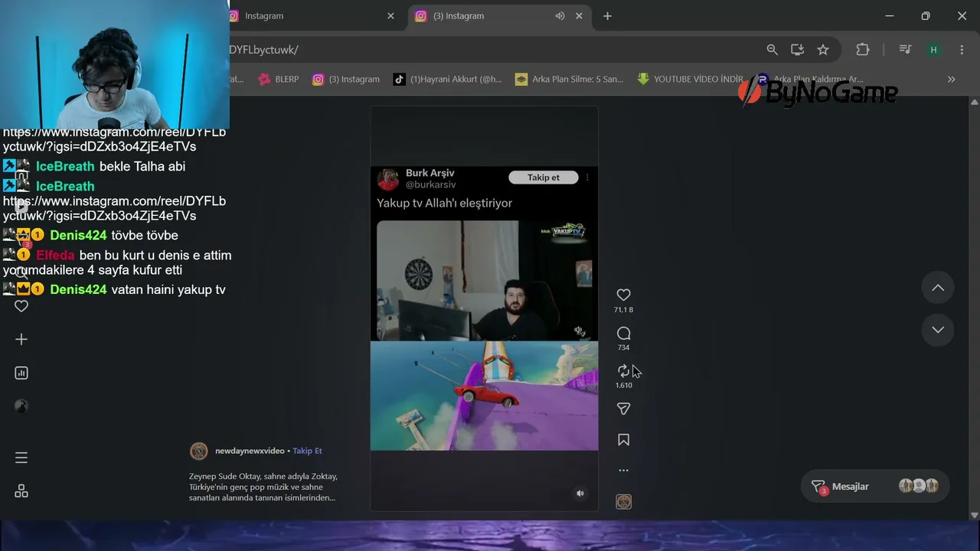Open the newdaynewxvideo profile link
Image resolution: width=980 pixels, height=551 pixels.
point(250,451)
